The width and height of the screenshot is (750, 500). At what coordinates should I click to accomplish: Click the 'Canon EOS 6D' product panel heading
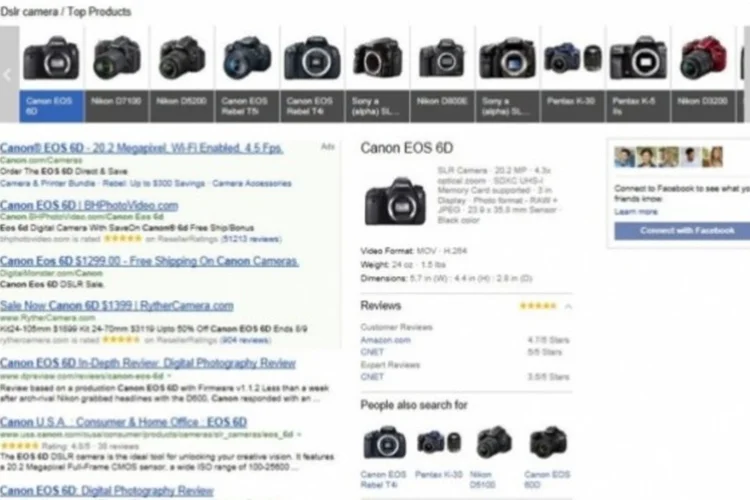point(407,148)
